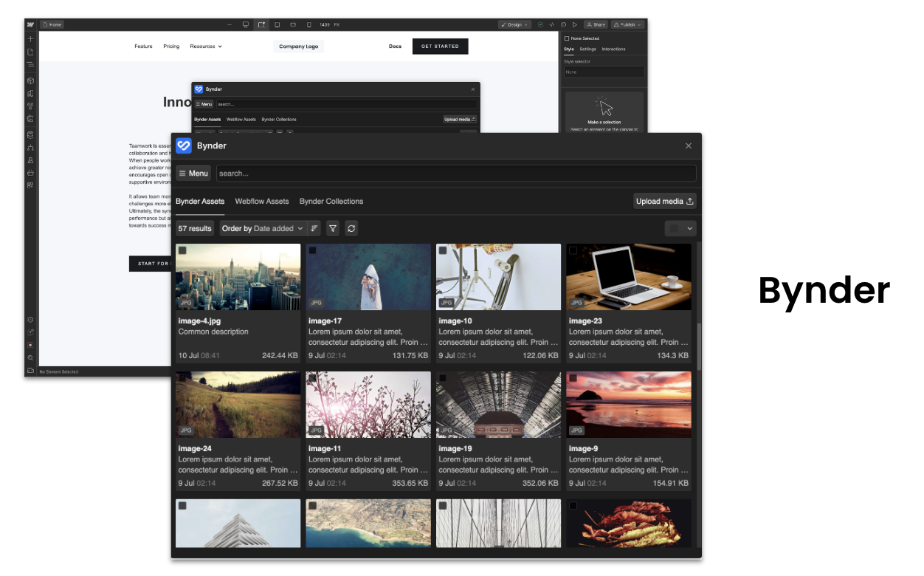Open the Apps grid icon in Webflow sidebar
Image resolution: width=924 pixels, height=576 pixels.
coord(30,185)
